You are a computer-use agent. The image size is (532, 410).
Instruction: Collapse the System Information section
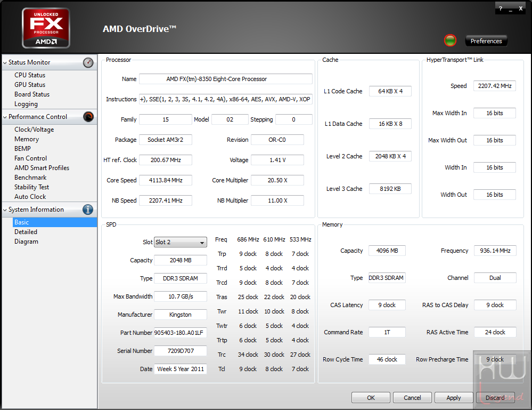pos(5,210)
